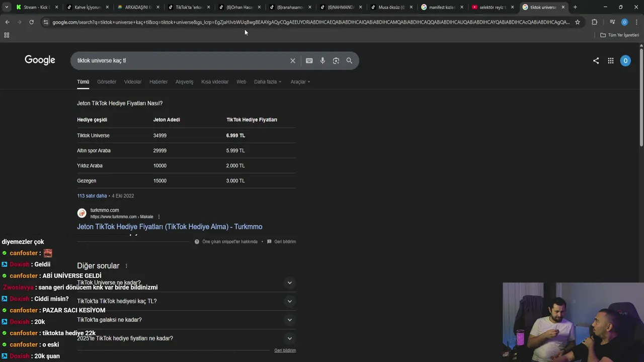Clear the search query with the X icon
The image size is (644, 362).
(x=293, y=60)
